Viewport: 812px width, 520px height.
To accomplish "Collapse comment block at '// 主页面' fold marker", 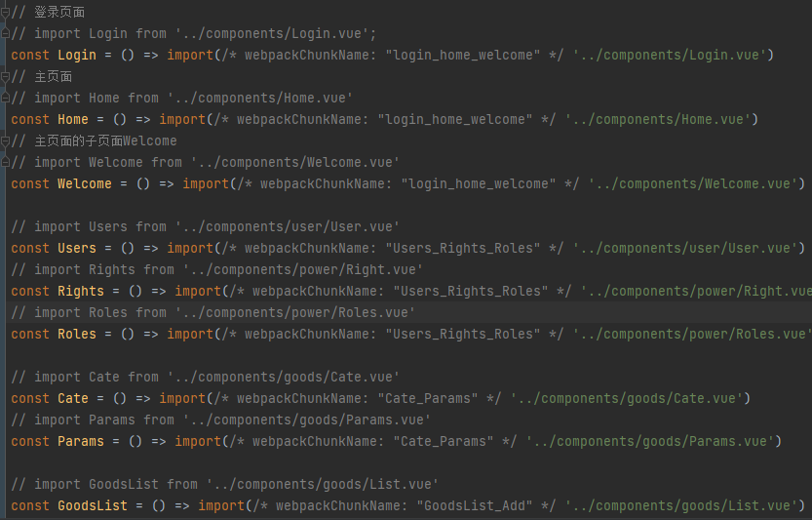I will tap(5, 77).
